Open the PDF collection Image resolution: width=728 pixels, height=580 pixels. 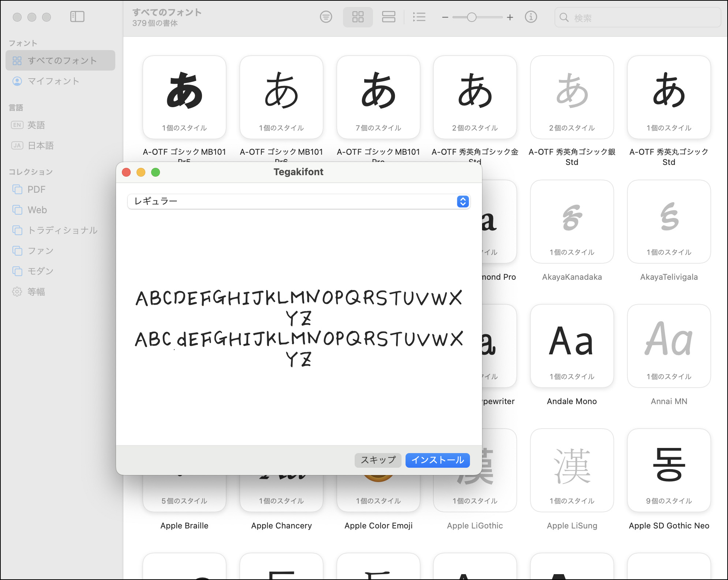[x=36, y=189]
